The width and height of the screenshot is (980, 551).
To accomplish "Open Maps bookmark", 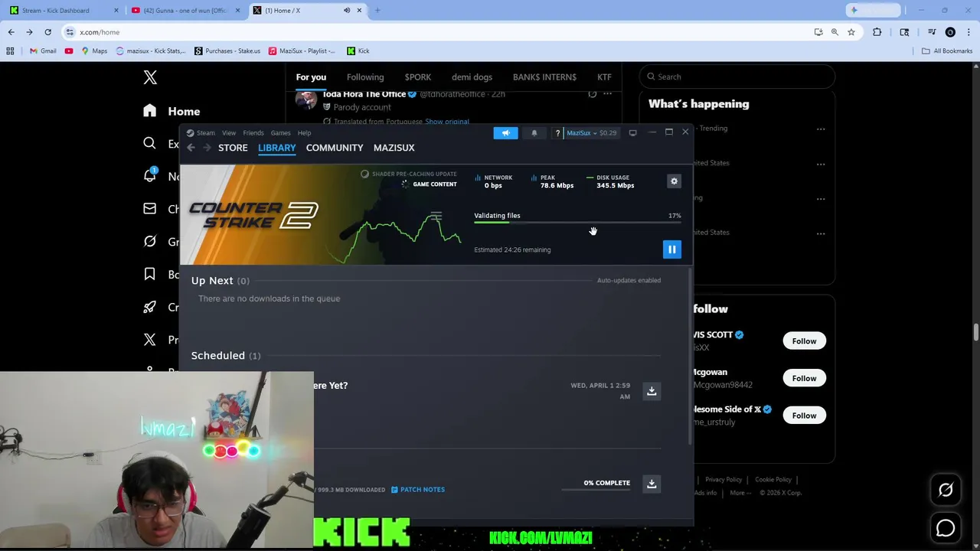I will (94, 51).
